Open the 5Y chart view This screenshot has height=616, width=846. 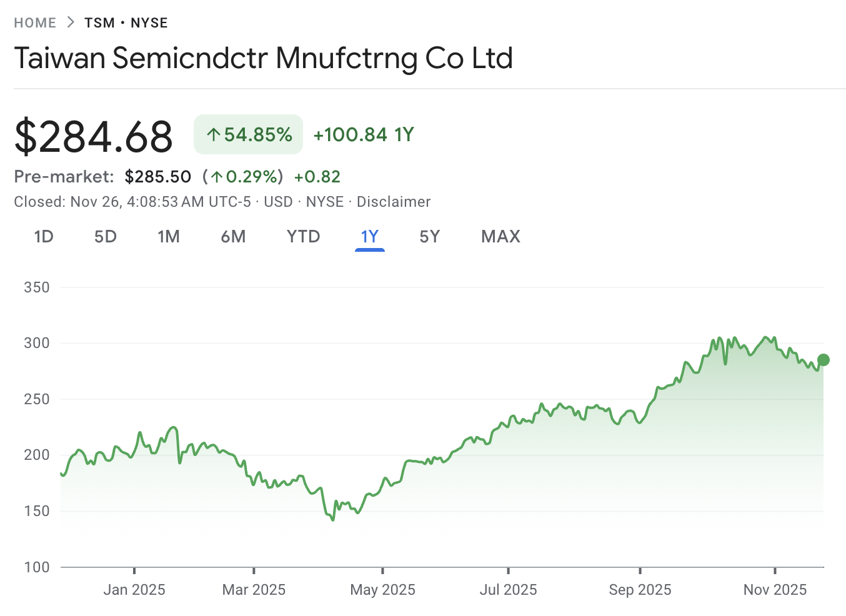click(430, 237)
